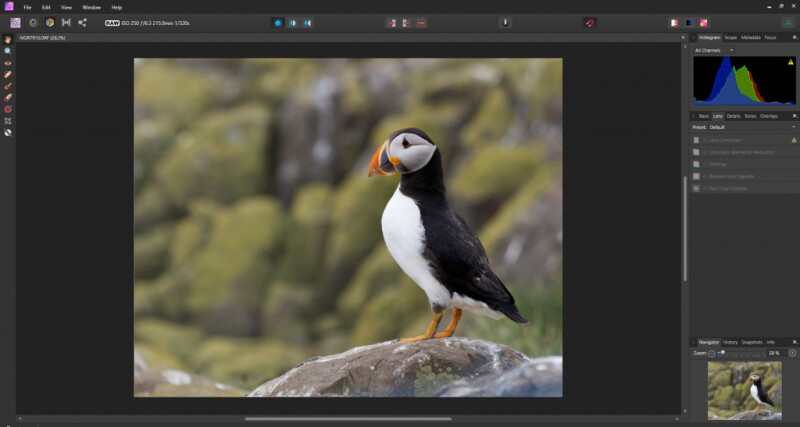Open the View menu
Viewport: 800px width, 427px height.
pos(66,7)
